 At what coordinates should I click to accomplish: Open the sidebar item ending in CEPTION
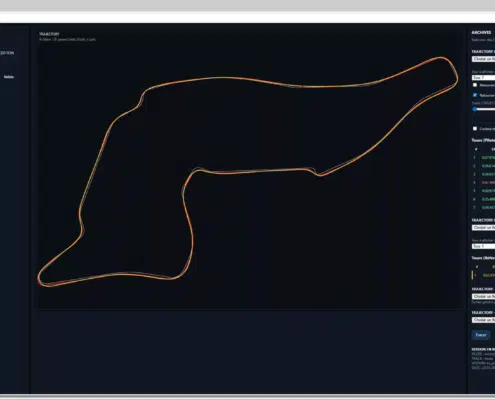[7, 53]
